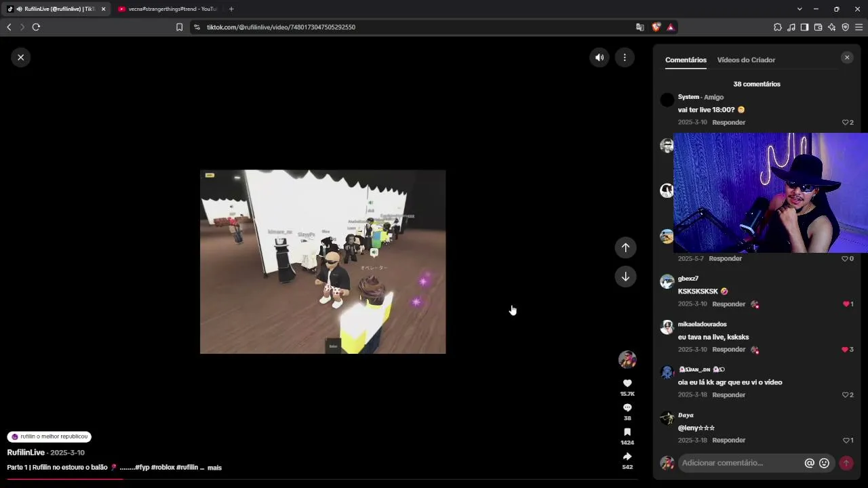Like Daya's @leny comment
This screenshot has width=868, height=488.
(848, 441)
